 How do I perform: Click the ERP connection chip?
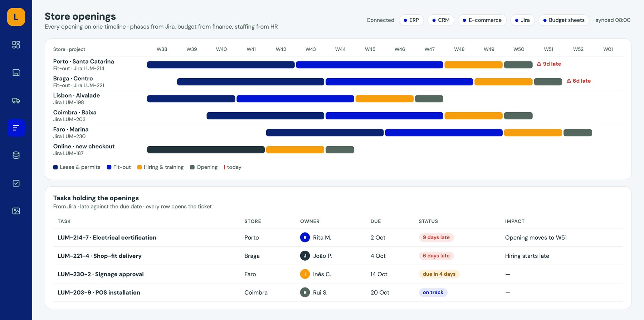[x=411, y=20]
